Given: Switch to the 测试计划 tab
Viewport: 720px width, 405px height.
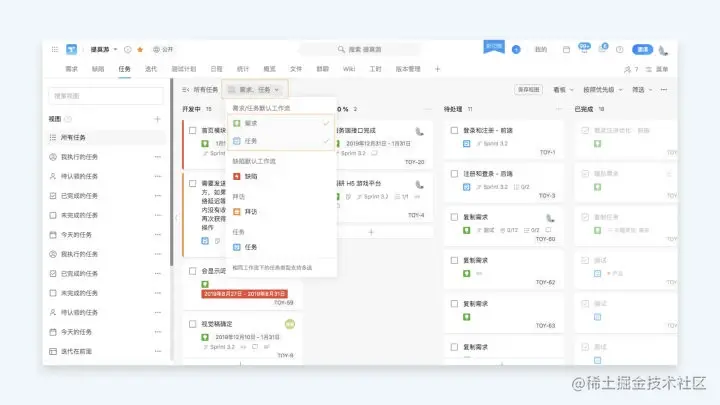Looking at the screenshot, I should [x=184, y=69].
